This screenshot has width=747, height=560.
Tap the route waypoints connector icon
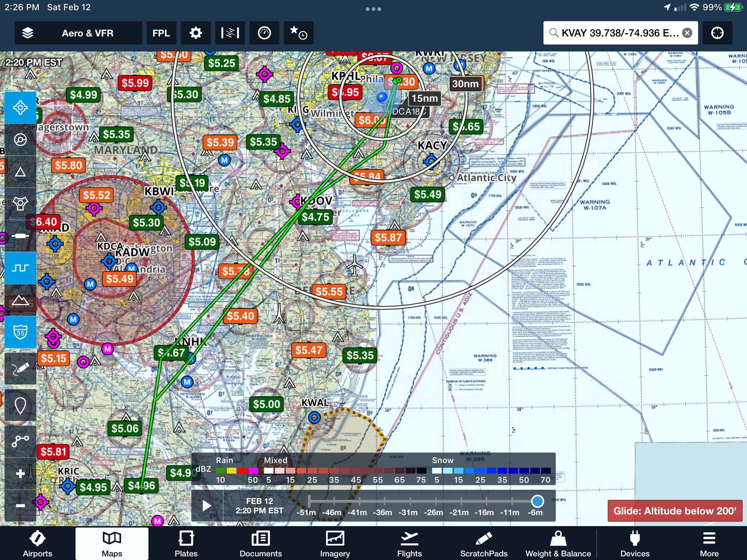click(20, 441)
